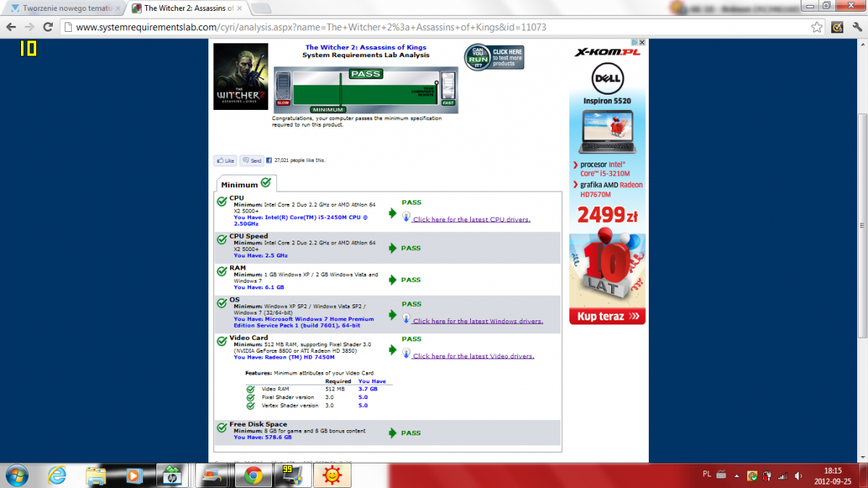Screen dimensions: 868x488
Task: Click download icon beside Video drivers link
Action: click(x=407, y=354)
